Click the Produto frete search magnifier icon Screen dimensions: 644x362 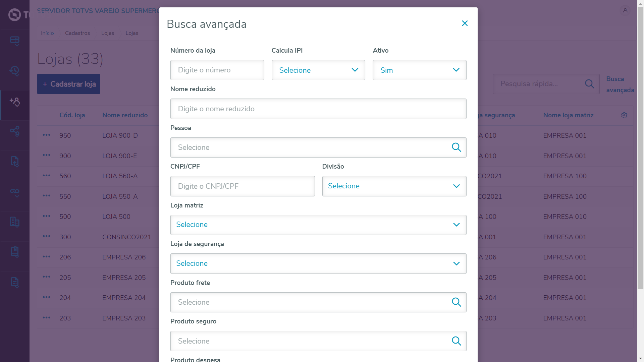tap(456, 302)
